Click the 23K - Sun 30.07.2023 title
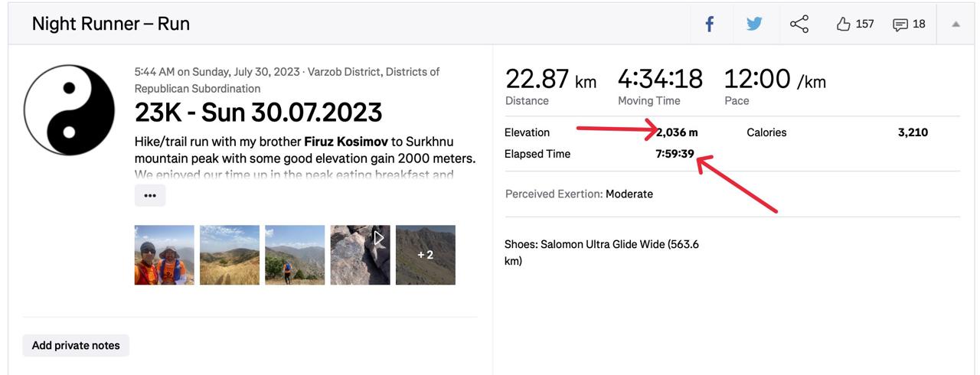 click(x=258, y=112)
